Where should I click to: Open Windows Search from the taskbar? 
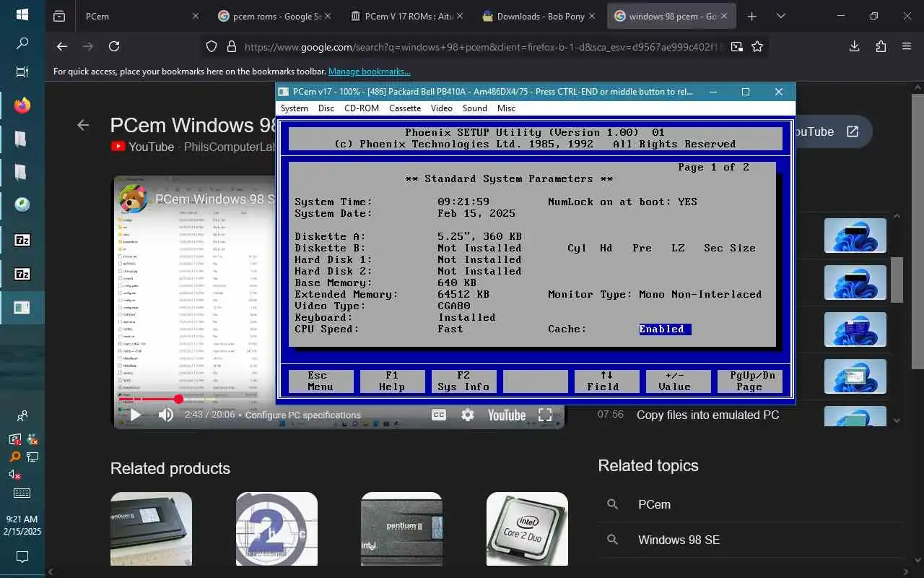[x=22, y=43]
